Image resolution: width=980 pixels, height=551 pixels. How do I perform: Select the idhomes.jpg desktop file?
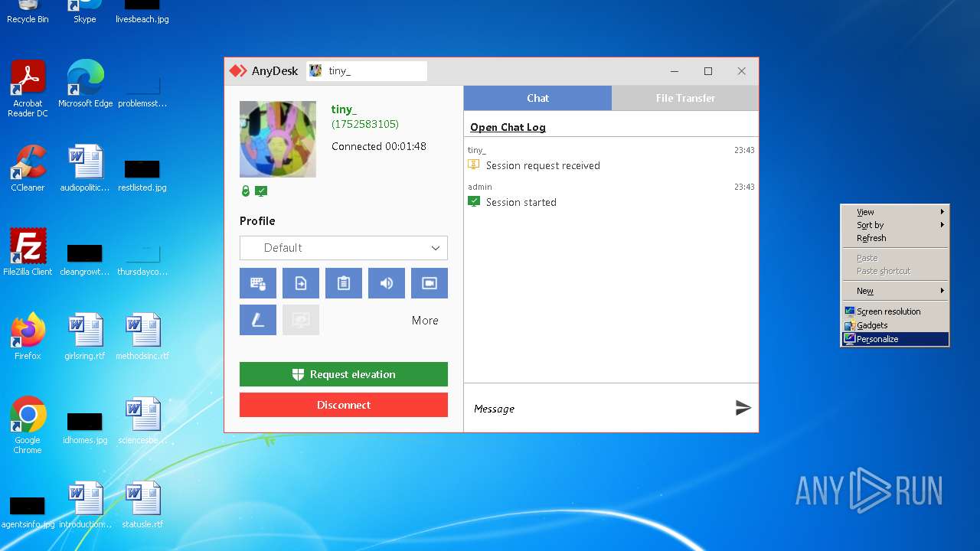click(85, 427)
